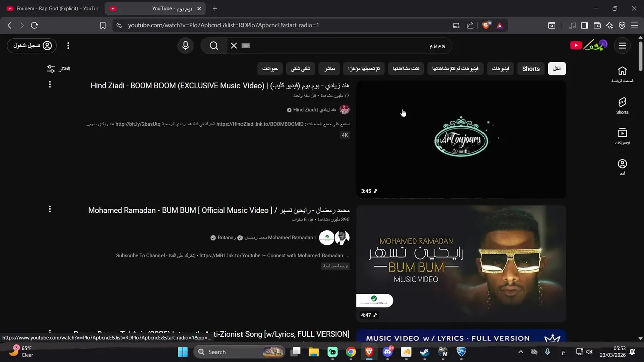
Task: Open the Brave Shields lion icon
Action: tap(487, 25)
